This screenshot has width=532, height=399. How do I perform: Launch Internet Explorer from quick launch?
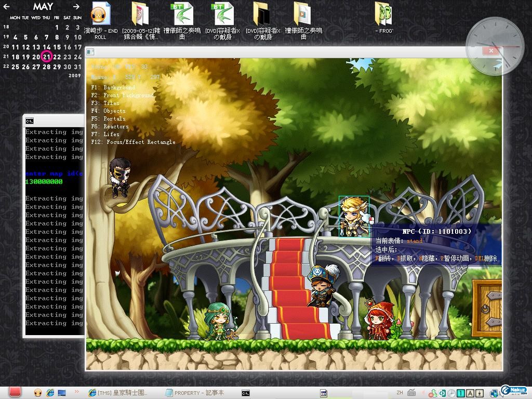pos(50,393)
